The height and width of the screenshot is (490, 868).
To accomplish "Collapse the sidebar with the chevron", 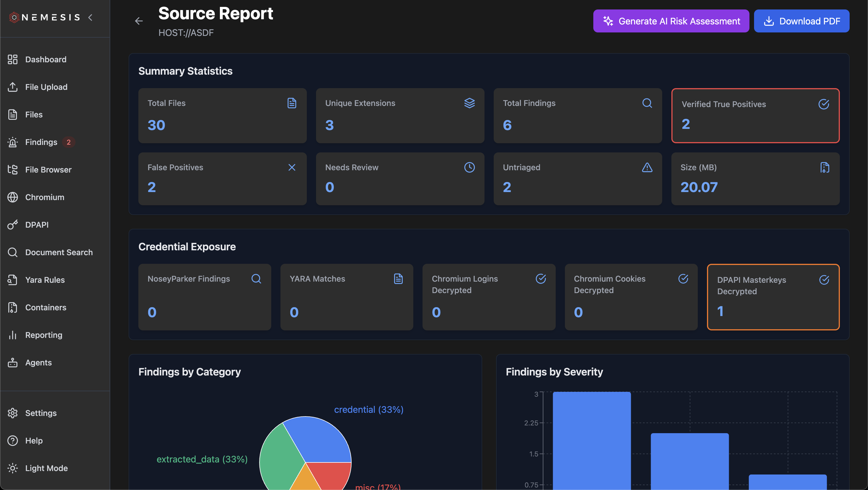I will tap(90, 18).
